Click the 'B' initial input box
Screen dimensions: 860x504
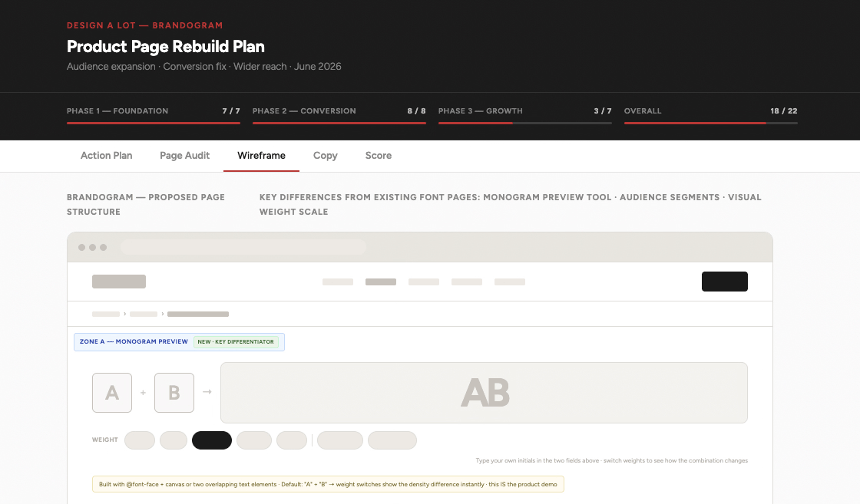click(174, 393)
